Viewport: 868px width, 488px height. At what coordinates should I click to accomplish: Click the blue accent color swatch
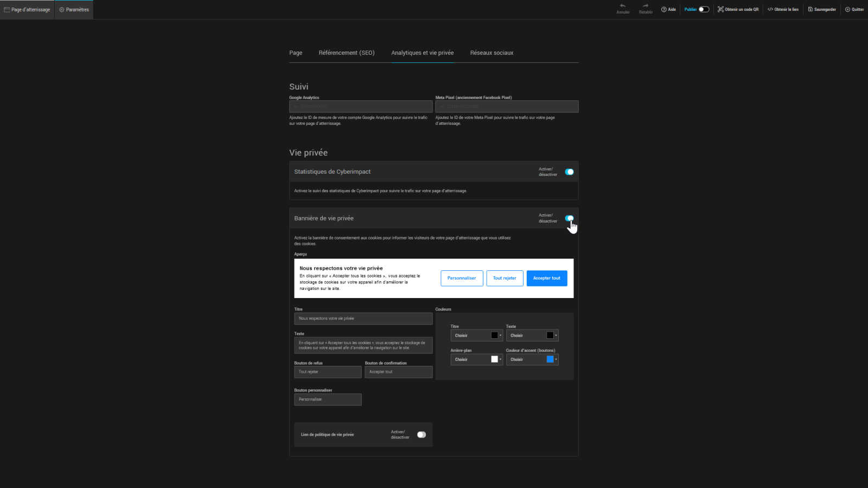[550, 359]
